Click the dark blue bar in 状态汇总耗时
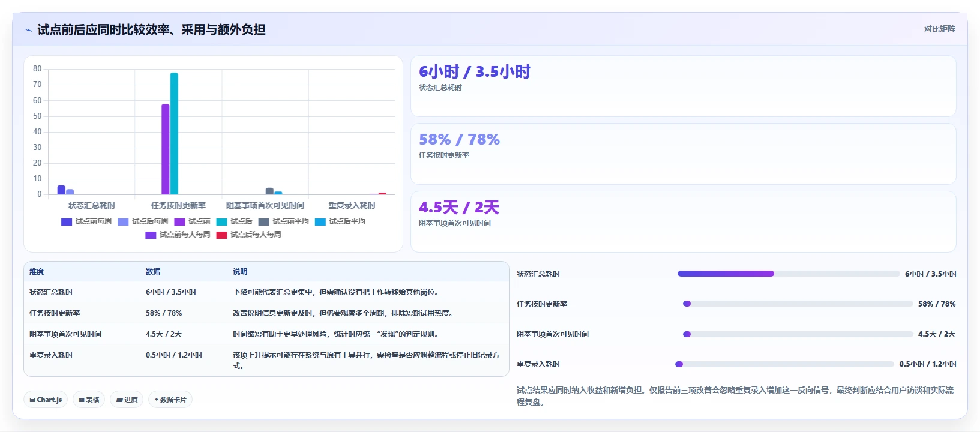980x432 pixels. click(x=61, y=190)
